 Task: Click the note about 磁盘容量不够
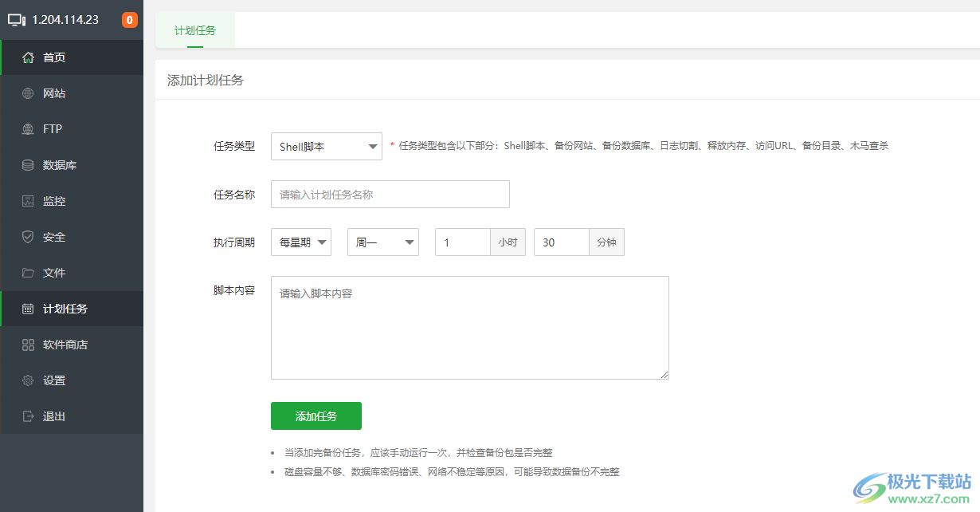coord(452,471)
